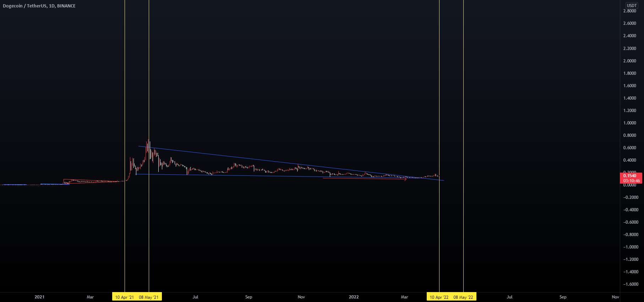This screenshot has width=644, height=302.
Task: Click the 2.0000 price axis label
Action: pos(630,61)
